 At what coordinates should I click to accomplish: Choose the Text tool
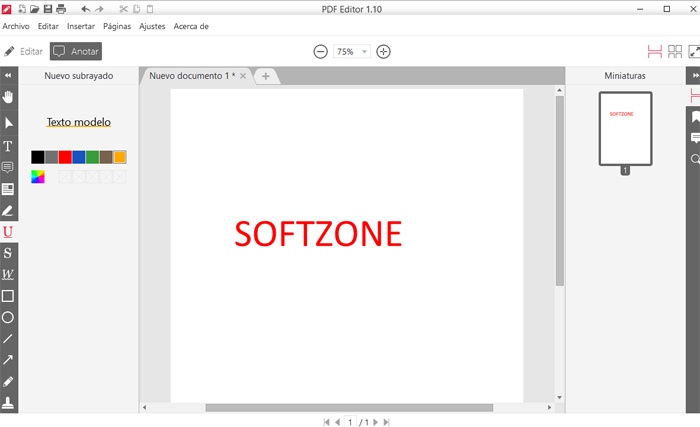point(8,146)
